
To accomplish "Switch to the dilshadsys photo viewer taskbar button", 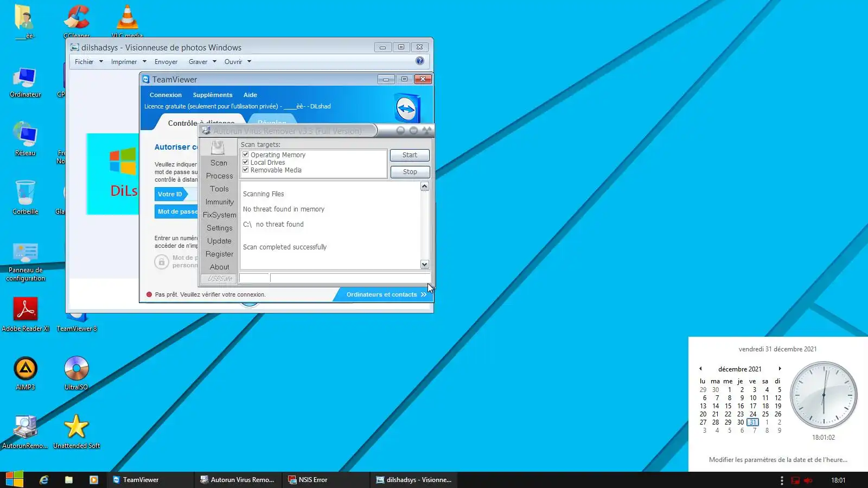I will point(414,480).
